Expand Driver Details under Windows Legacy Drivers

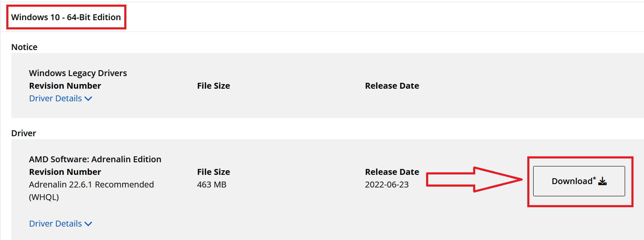point(60,98)
